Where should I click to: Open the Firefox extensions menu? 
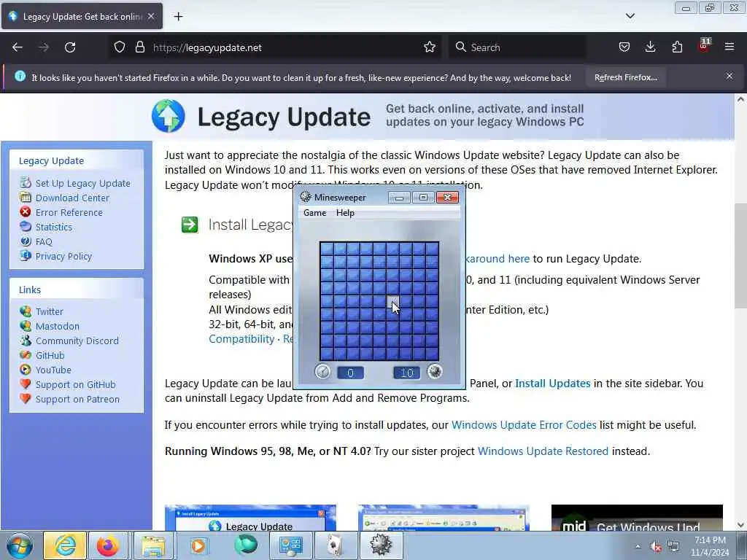(677, 47)
